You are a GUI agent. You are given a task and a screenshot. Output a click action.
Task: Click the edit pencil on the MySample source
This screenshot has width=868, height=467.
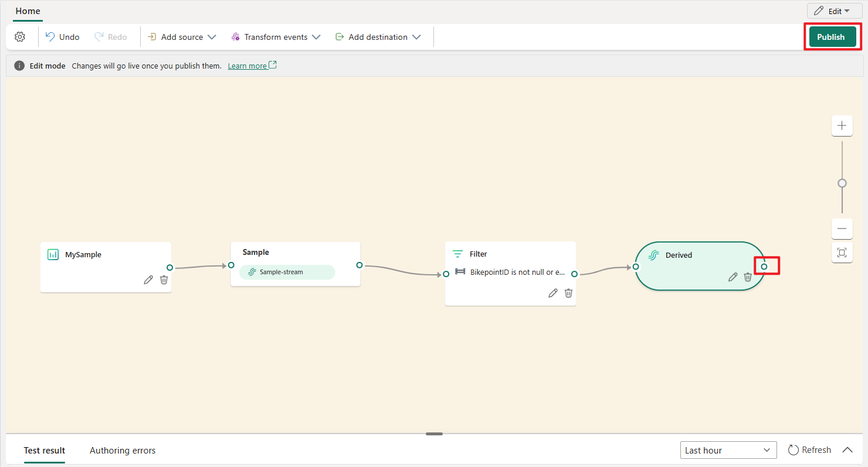pyautogui.click(x=148, y=279)
